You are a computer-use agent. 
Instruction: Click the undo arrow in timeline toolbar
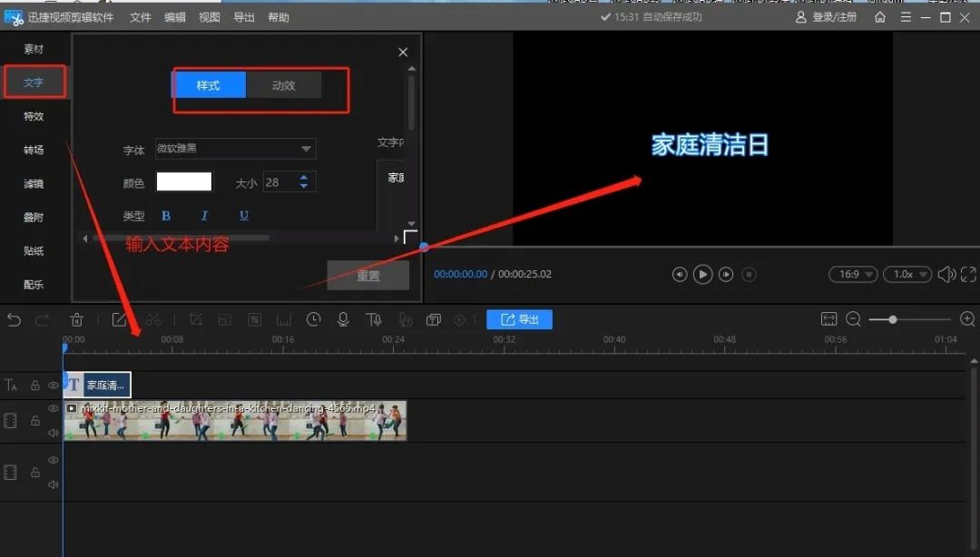14,319
